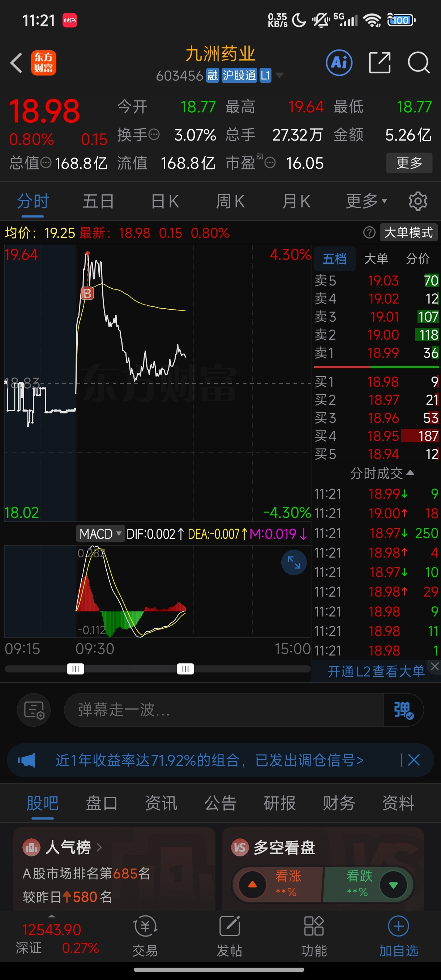Open the 公告 tab
Screen dimensions: 441x980
(220, 803)
